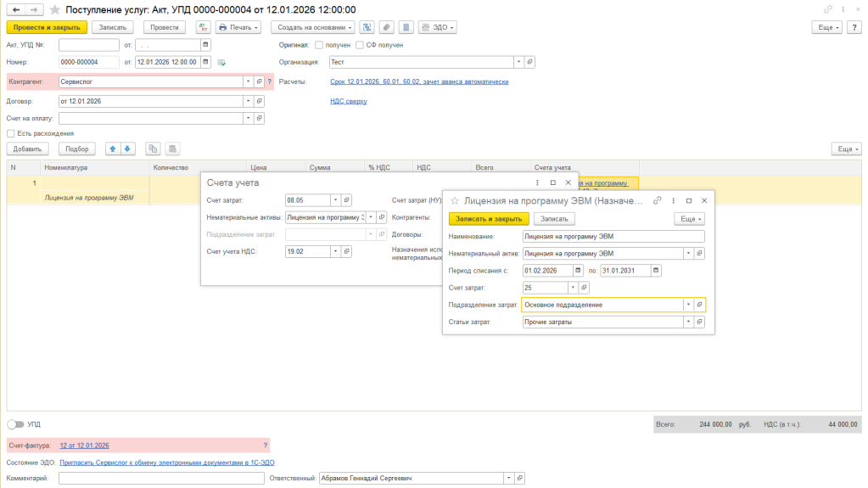Open the Основное подразделение record icon
This screenshot has width=868, height=488.
(x=700, y=305)
